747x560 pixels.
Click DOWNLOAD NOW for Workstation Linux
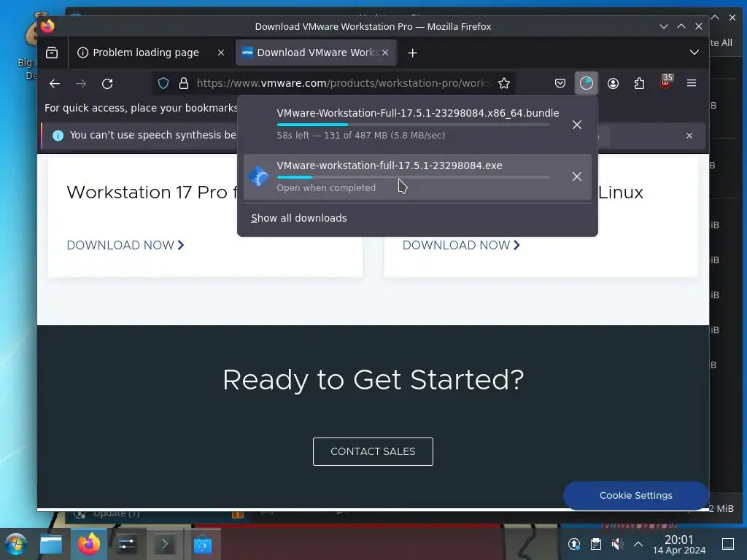pos(461,245)
